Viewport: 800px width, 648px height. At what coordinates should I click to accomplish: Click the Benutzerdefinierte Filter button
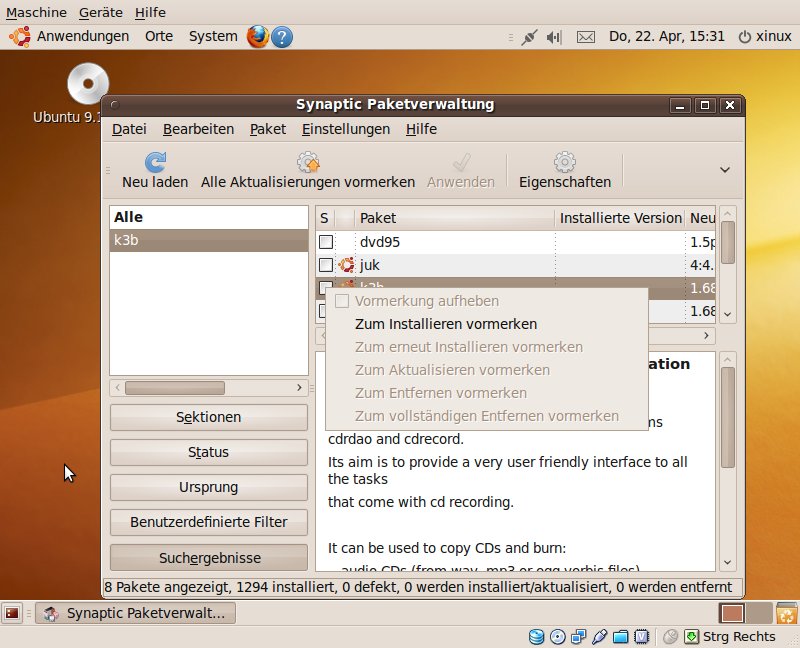tap(208, 522)
